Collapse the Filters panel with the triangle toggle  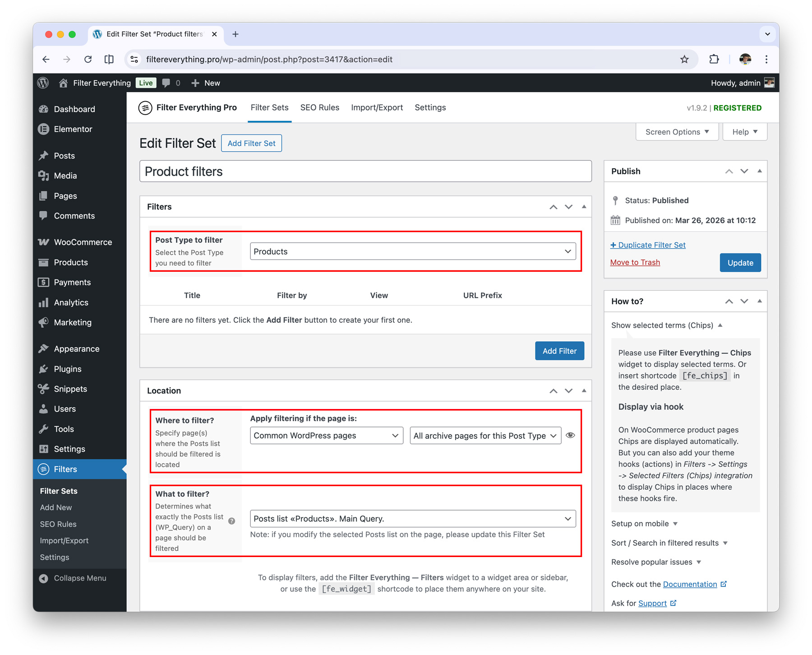click(x=584, y=207)
